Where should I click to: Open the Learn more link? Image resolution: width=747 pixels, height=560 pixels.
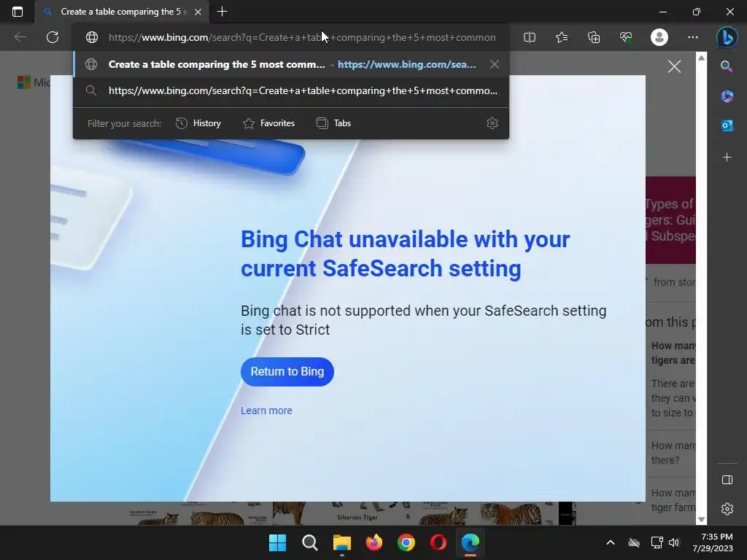pos(266,411)
